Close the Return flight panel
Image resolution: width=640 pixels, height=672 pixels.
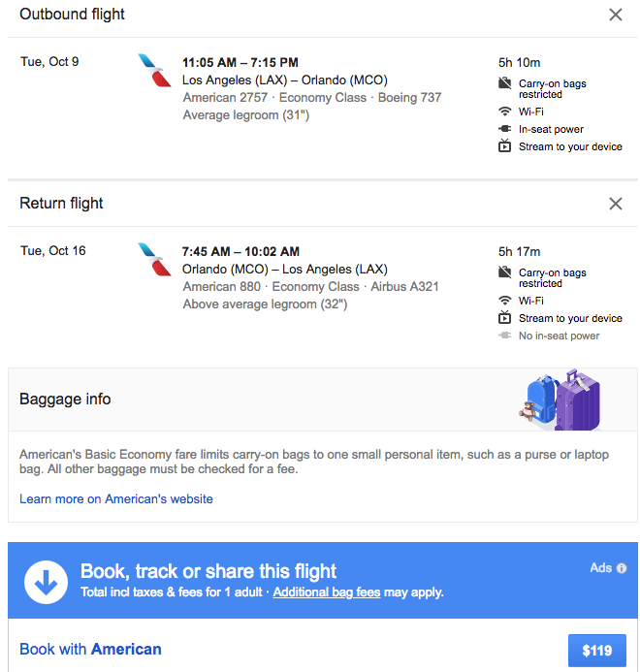click(x=615, y=204)
